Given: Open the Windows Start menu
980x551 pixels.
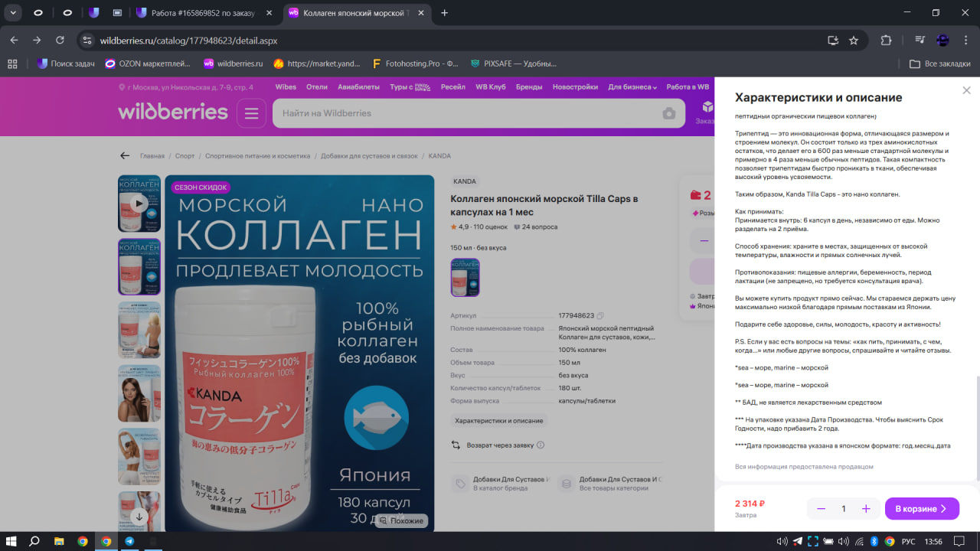Looking at the screenshot, I should 11,541.
